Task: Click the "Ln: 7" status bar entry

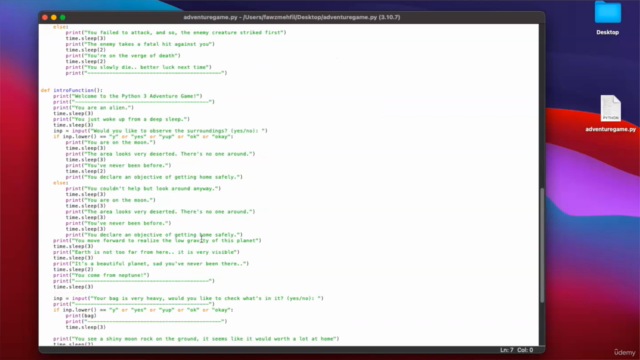Action: click(507, 350)
